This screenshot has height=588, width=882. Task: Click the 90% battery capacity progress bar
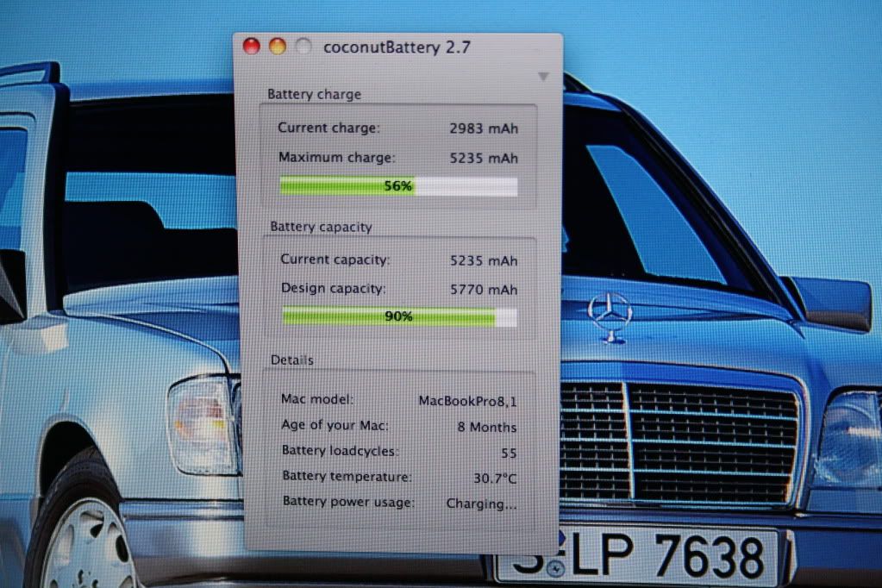[399, 316]
